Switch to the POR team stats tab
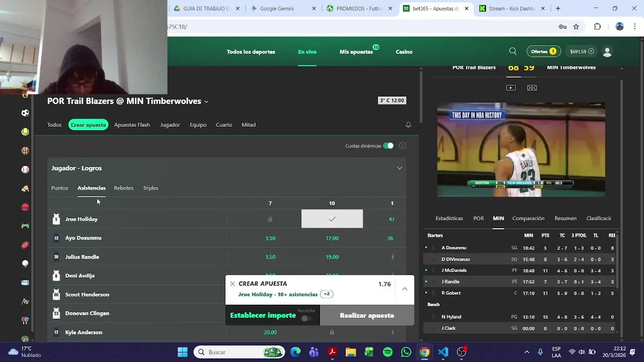 coord(478,218)
